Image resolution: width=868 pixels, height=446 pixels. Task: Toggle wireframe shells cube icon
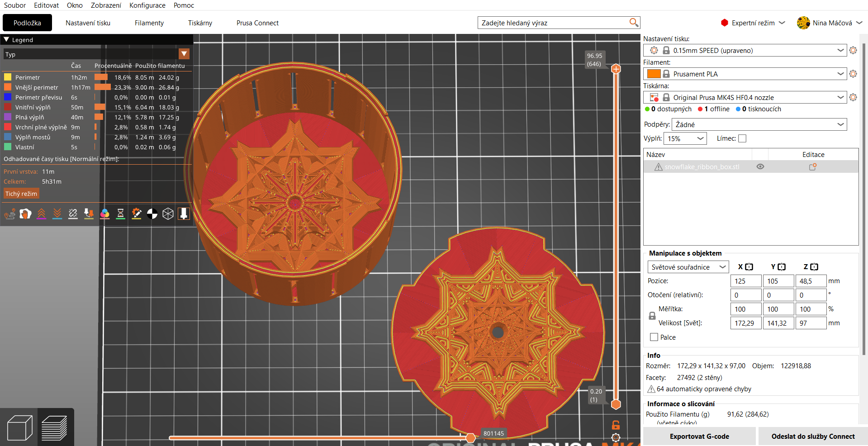(168, 214)
